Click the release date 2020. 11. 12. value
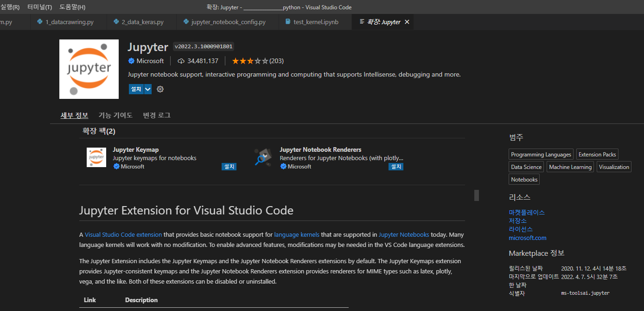This screenshot has width=644, height=311. (593, 268)
